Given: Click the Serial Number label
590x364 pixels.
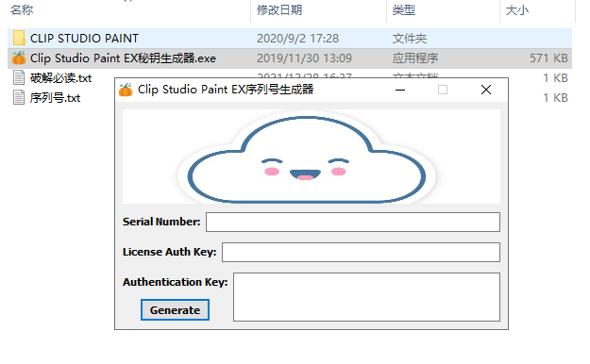Looking at the screenshot, I should click(x=161, y=222).
